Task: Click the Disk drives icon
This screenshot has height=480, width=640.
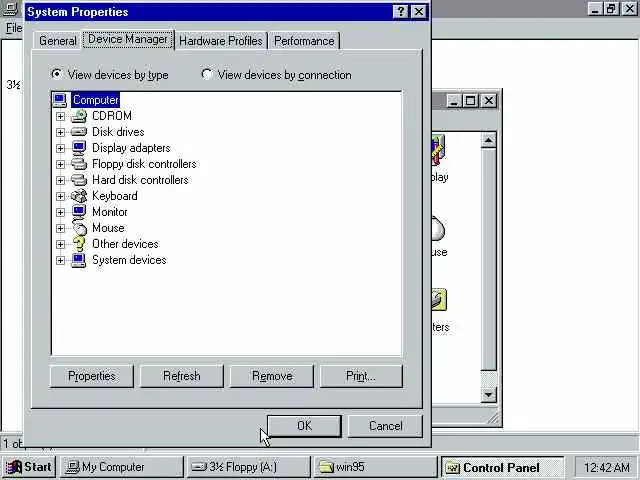Action: [79, 132]
